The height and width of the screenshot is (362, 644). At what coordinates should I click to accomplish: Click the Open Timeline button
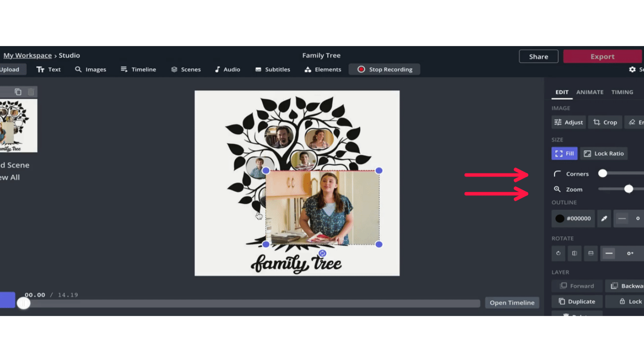(512, 303)
